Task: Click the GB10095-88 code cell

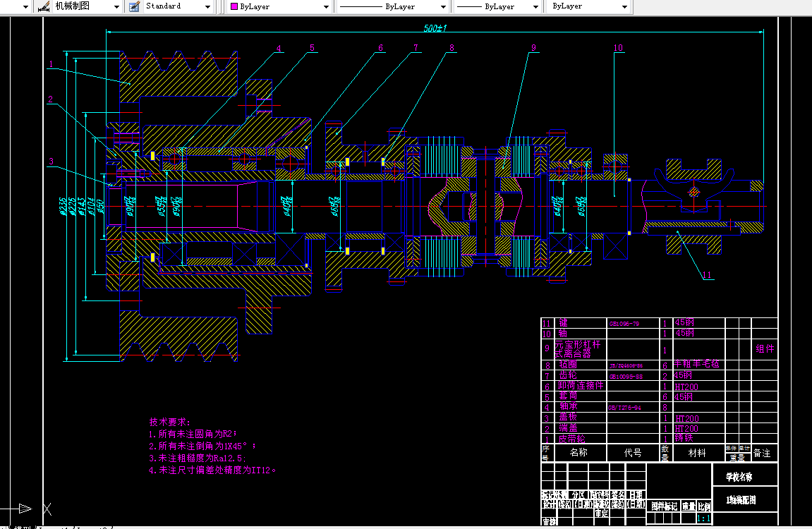Action: point(633,376)
